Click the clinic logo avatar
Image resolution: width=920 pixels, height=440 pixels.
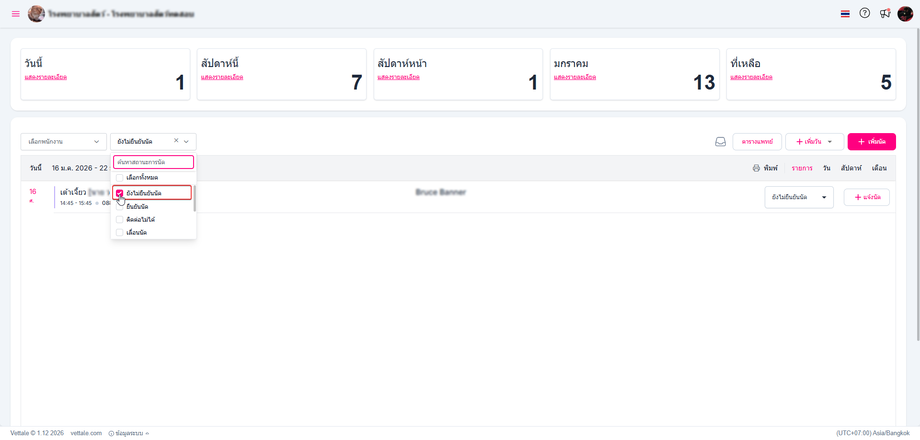[36, 13]
